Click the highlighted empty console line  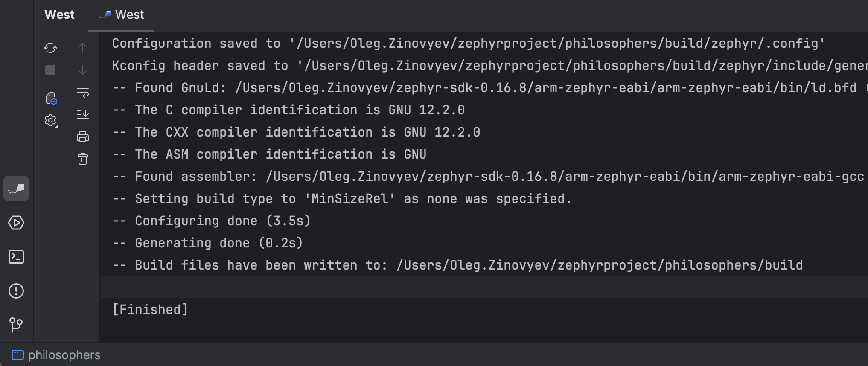point(469,287)
